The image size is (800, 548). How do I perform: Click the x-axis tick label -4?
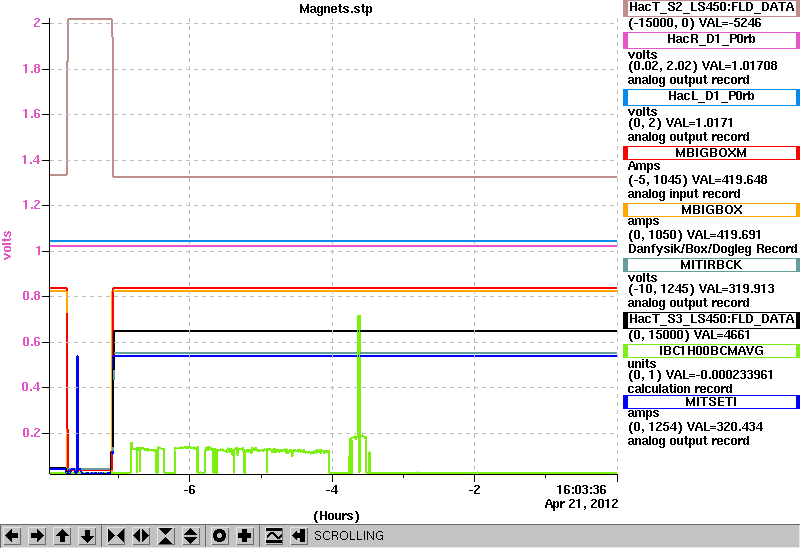[x=332, y=490]
